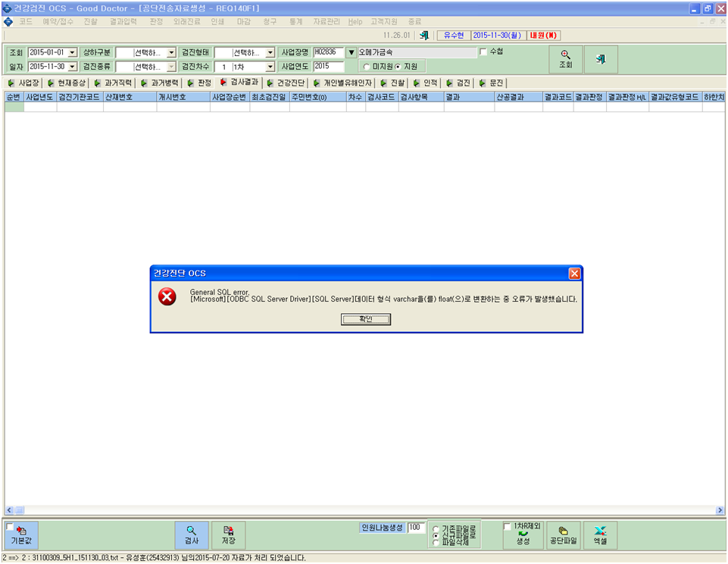728x564 pixels.
Task: Select the 미지원 radio button
Action: tap(367, 67)
